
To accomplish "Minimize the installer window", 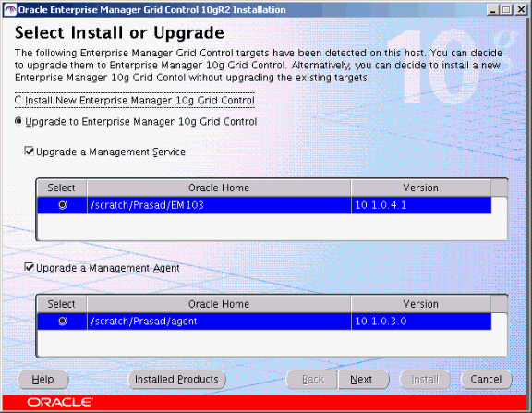I will [492, 10].
